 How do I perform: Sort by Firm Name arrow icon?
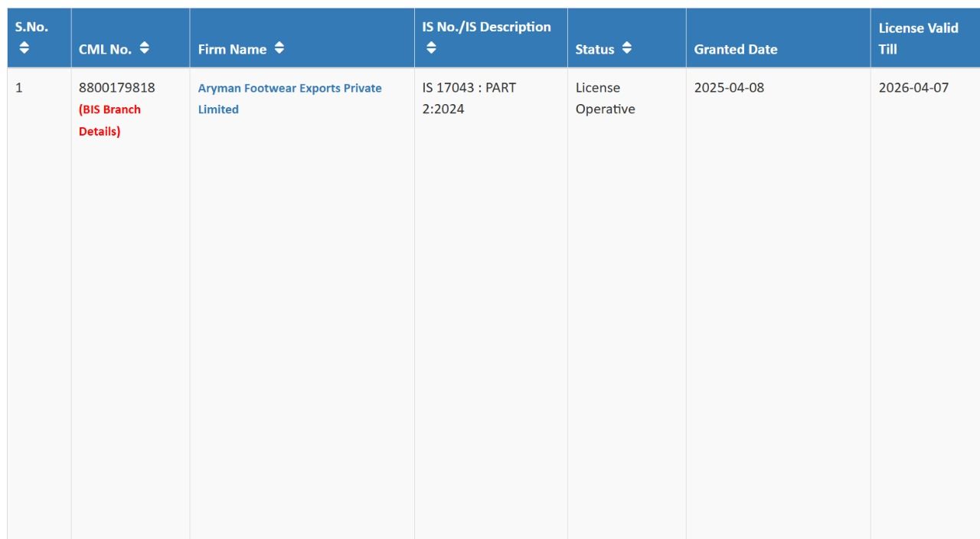[x=279, y=48]
